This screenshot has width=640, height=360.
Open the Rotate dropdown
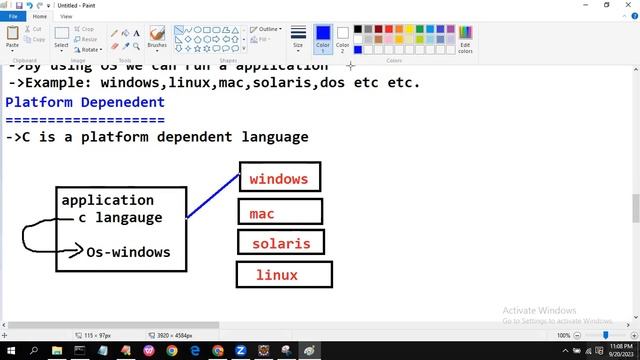[x=88, y=50]
